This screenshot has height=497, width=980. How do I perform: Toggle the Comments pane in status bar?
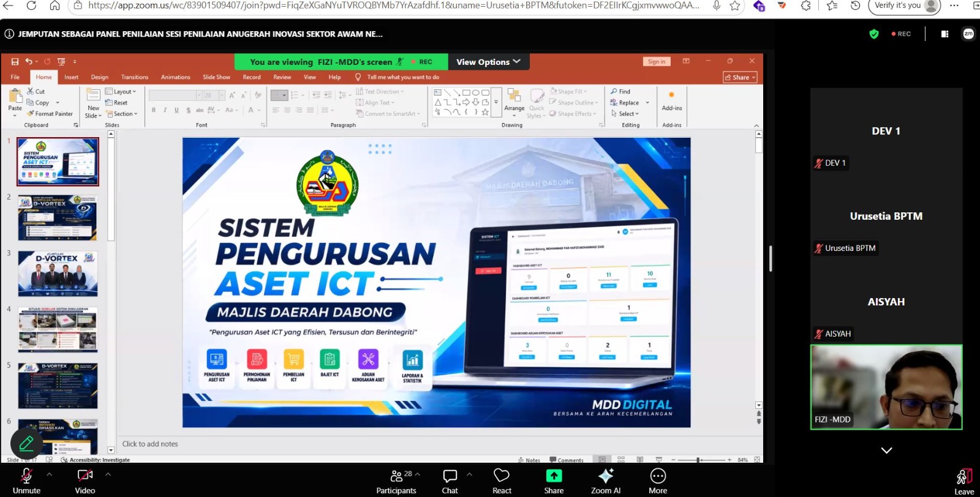[567, 460]
